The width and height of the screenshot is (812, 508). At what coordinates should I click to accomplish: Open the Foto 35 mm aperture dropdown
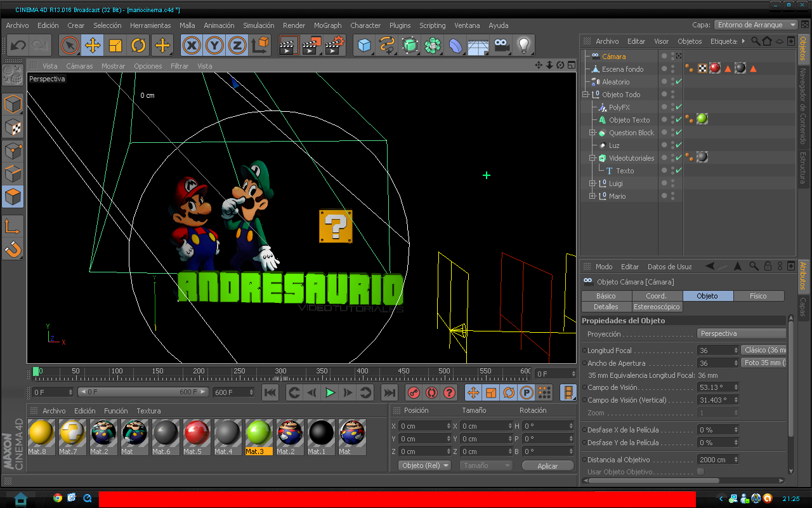764,363
